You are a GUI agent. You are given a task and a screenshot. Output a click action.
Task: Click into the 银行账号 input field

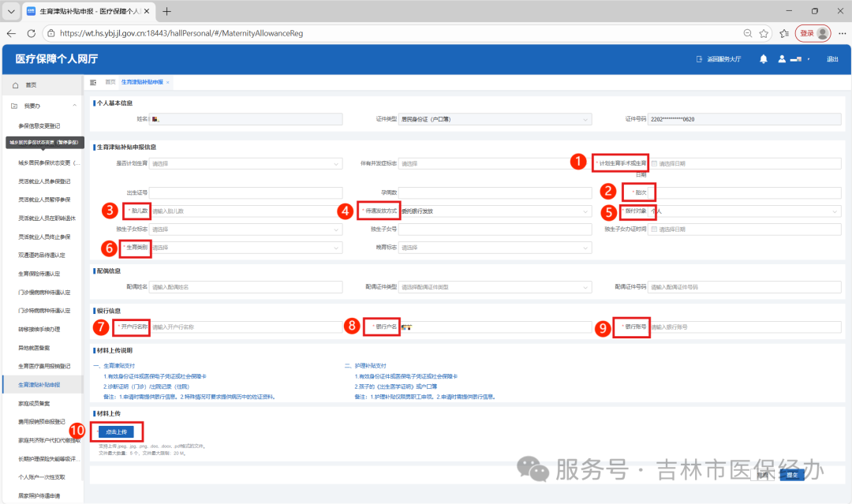(x=745, y=327)
